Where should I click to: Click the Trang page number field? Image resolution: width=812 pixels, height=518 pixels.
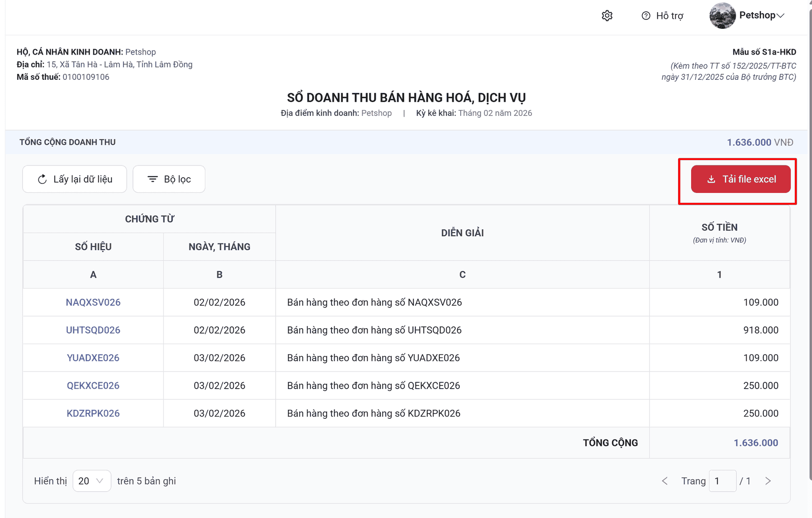point(723,481)
